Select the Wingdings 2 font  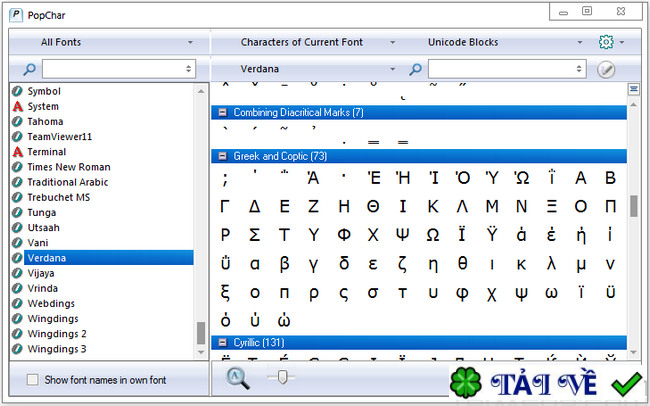(x=57, y=334)
